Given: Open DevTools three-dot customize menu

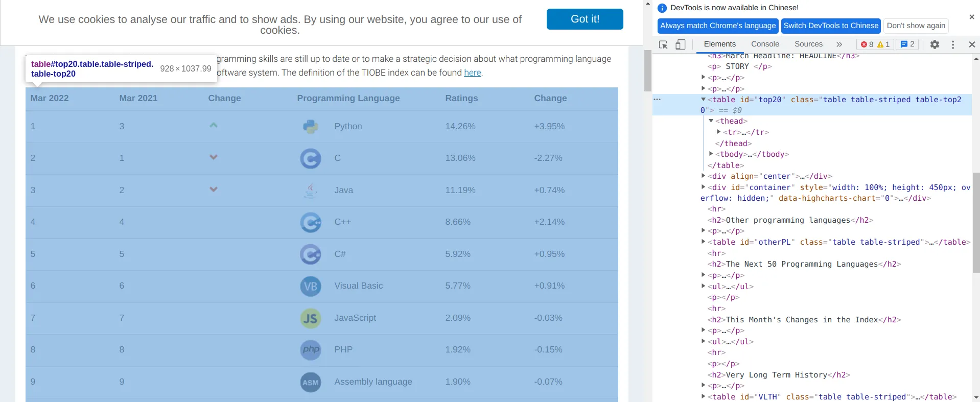Looking at the screenshot, I should [953, 44].
